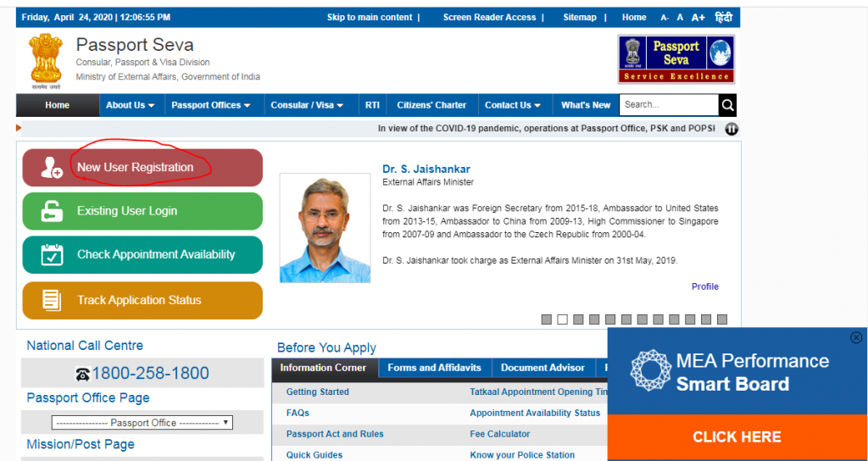Open the Know your Police Station link
This screenshot has width=868, height=461.
(522, 455)
